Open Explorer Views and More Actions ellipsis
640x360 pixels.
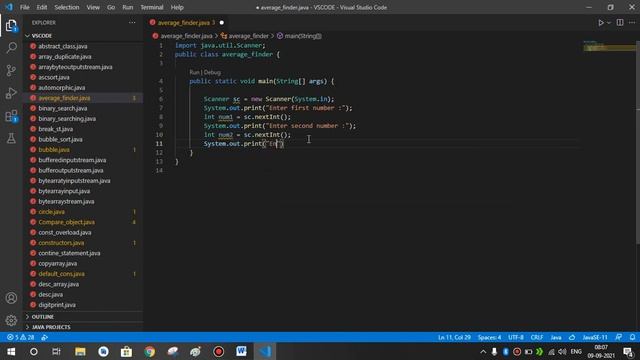132,23
